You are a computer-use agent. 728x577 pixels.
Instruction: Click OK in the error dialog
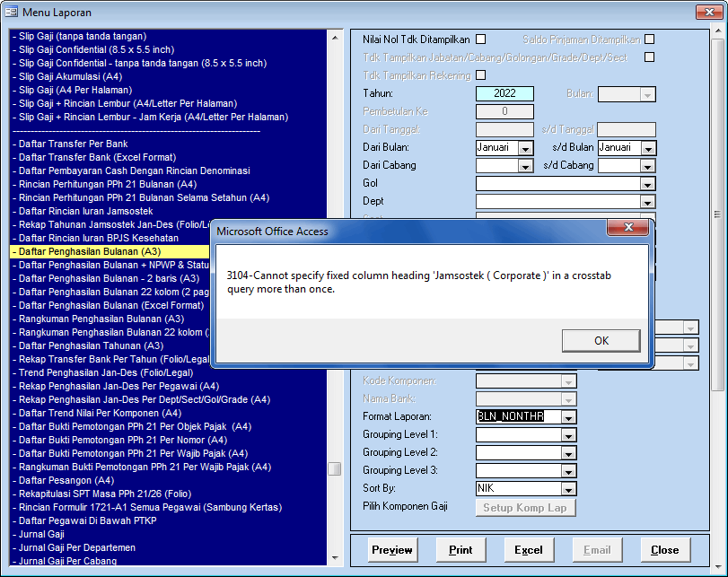[601, 340]
